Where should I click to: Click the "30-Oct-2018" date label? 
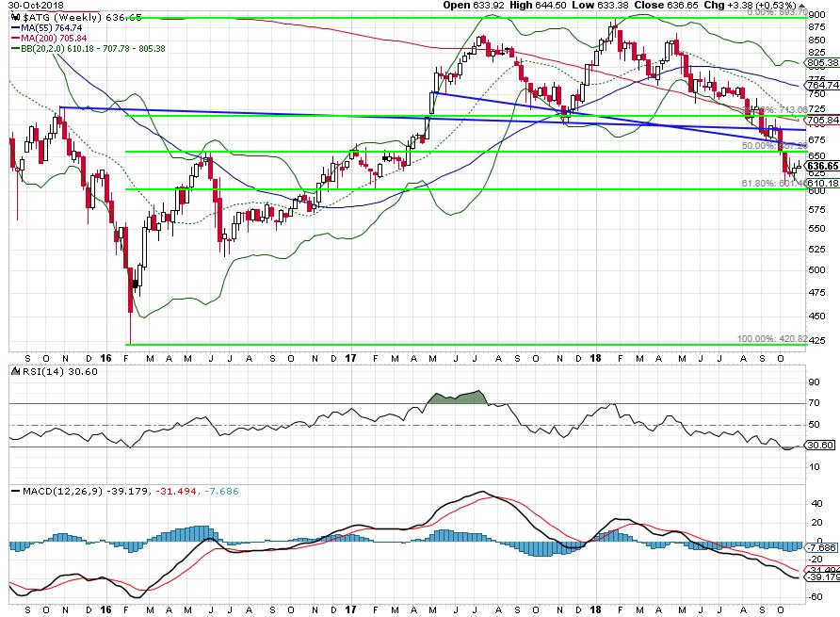tap(36, 6)
